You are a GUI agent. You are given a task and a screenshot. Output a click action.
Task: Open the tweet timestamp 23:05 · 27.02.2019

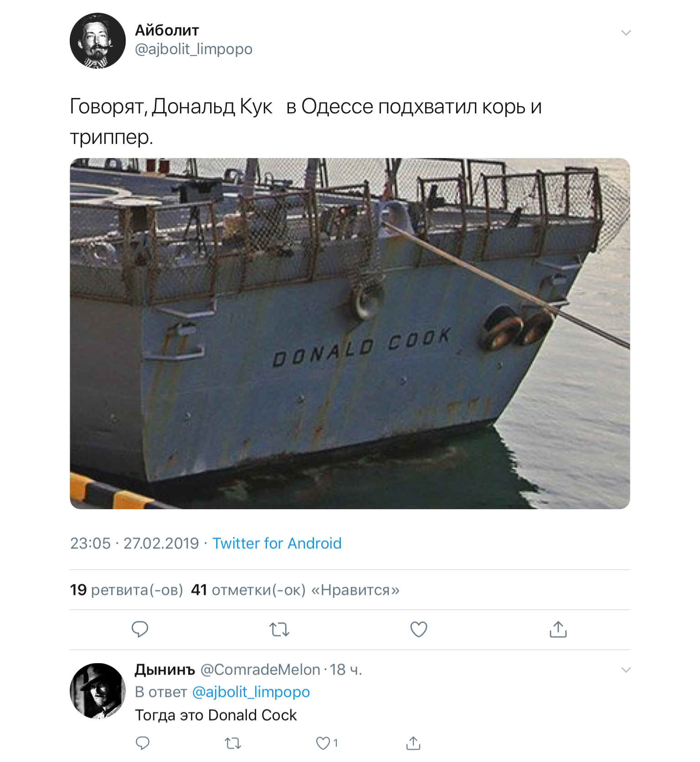134,543
